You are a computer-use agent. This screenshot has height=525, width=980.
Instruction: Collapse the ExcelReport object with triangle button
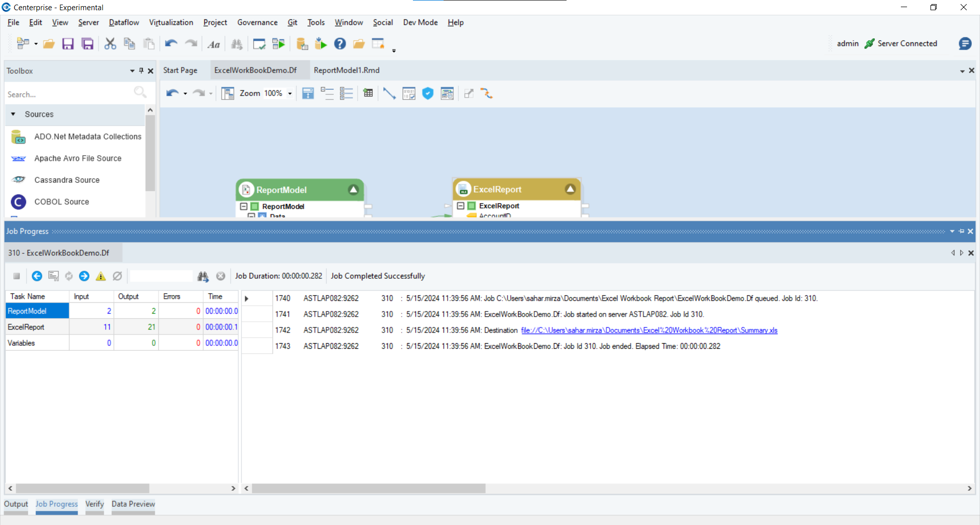570,189
